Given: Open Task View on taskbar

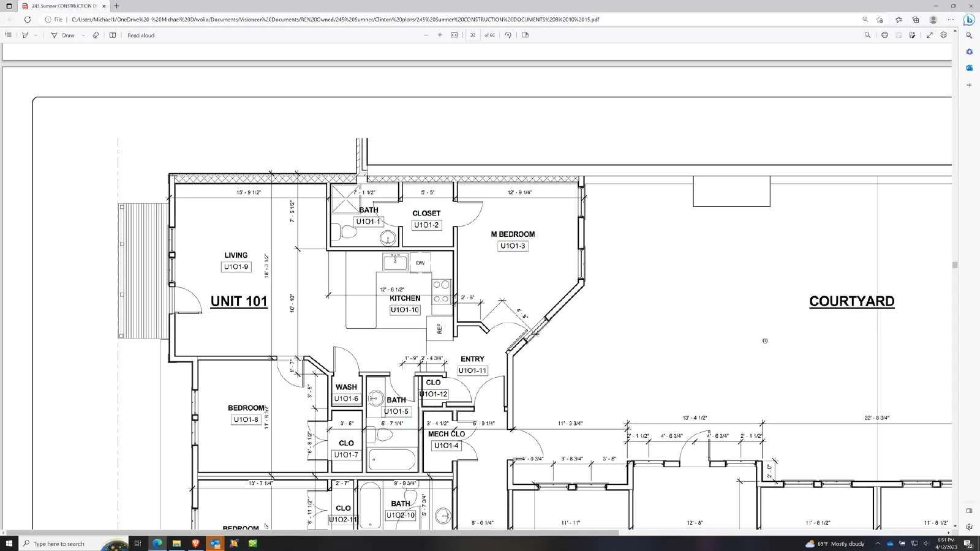Looking at the screenshot, I should coord(138,543).
